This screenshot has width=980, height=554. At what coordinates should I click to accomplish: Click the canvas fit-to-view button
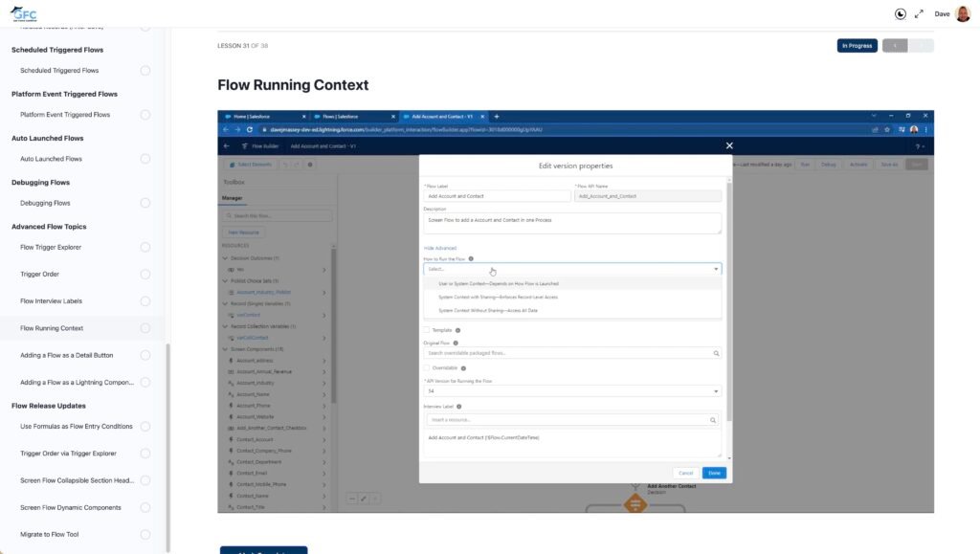click(364, 499)
